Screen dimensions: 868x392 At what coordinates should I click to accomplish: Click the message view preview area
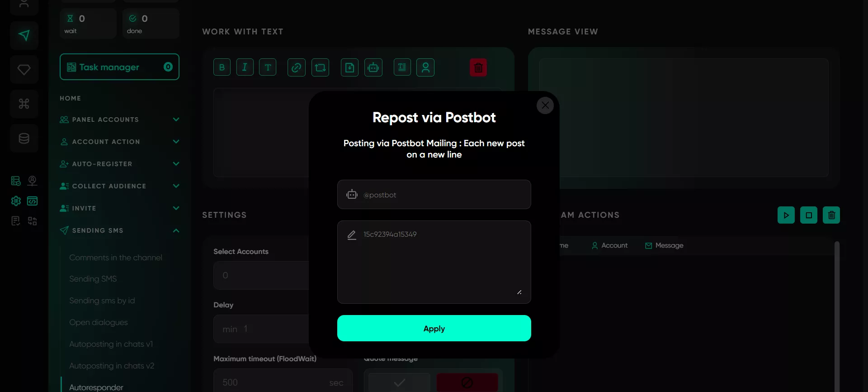684,118
